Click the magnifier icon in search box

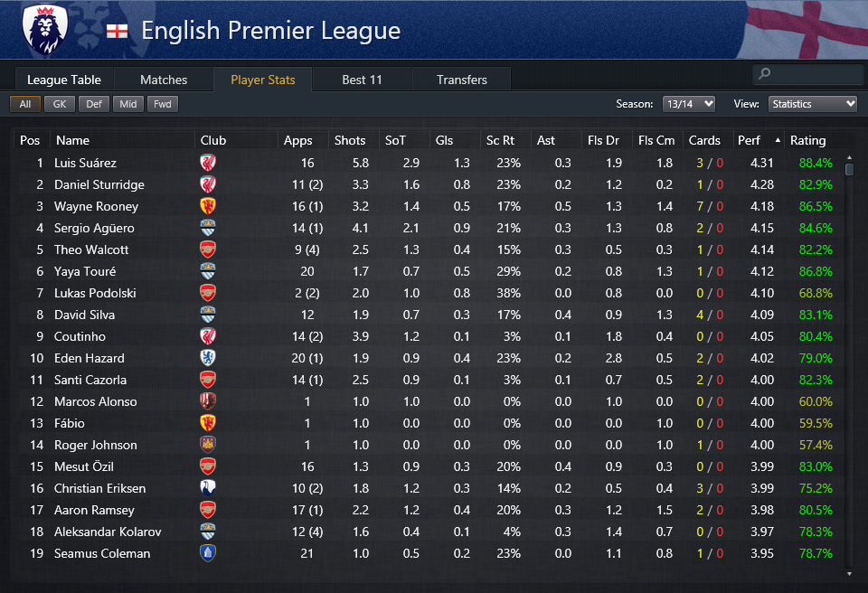pos(765,74)
